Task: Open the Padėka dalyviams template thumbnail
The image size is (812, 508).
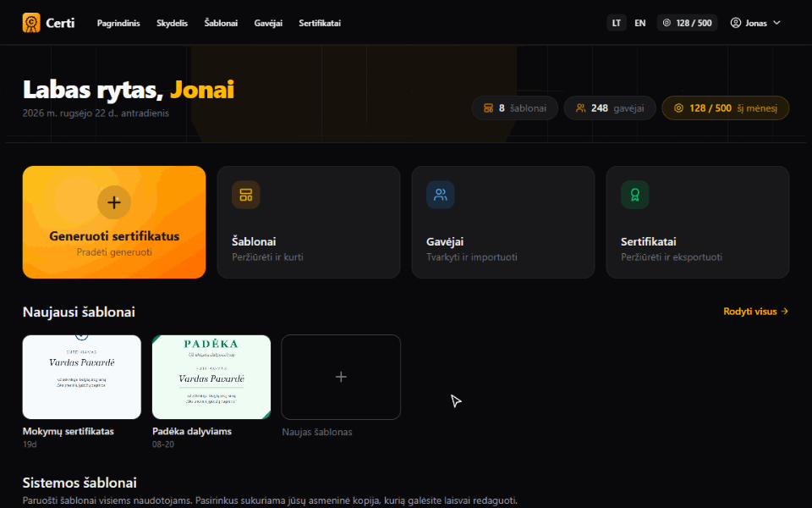Action: click(x=211, y=377)
